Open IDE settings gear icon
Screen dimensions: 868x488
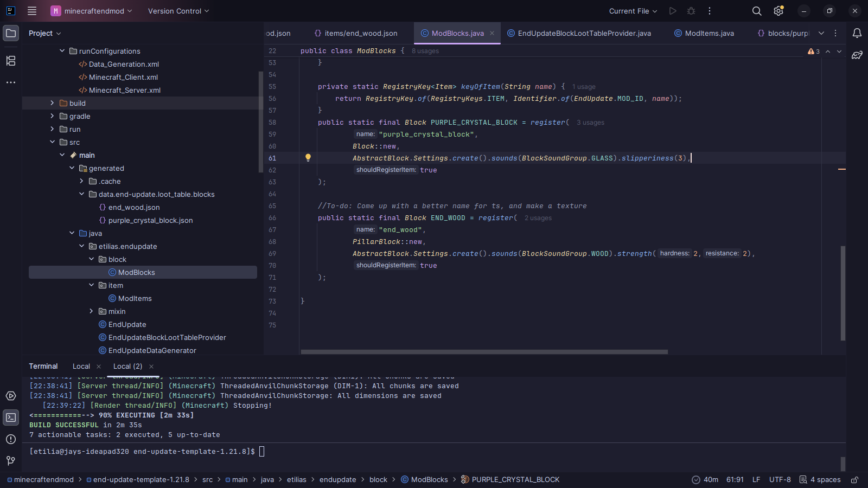tap(778, 11)
